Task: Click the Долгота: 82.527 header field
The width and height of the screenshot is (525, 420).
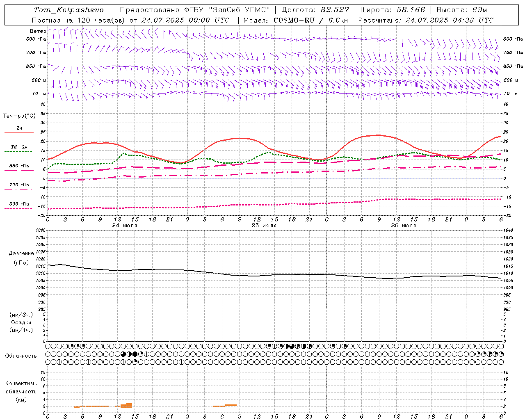Action: pyautogui.click(x=315, y=10)
